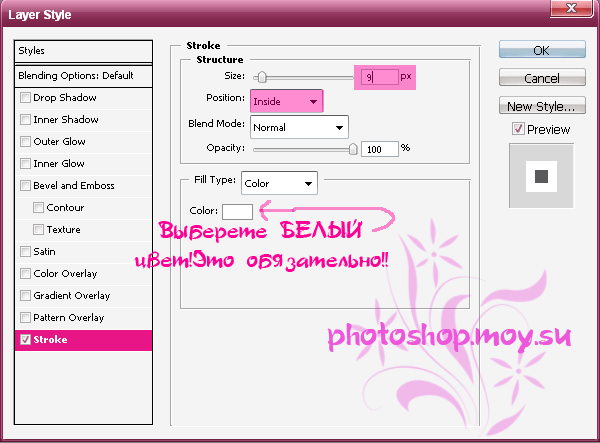Toggle the Preview checkbox

518,129
